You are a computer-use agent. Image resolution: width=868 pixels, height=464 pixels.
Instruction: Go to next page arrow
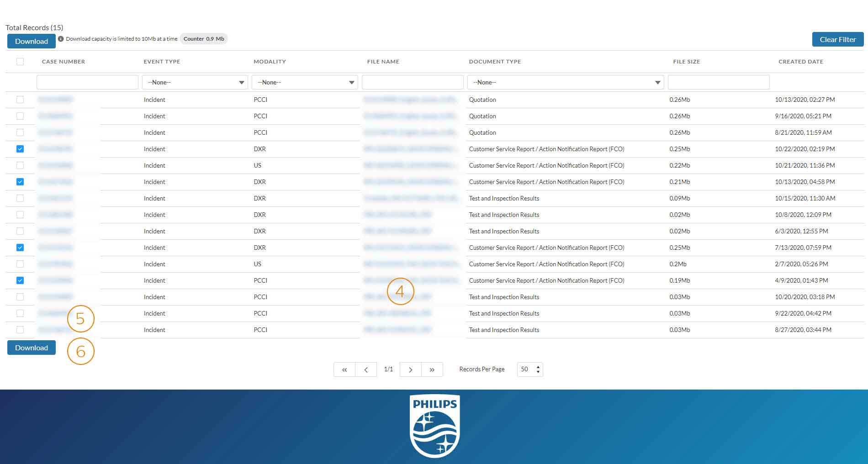pos(410,369)
